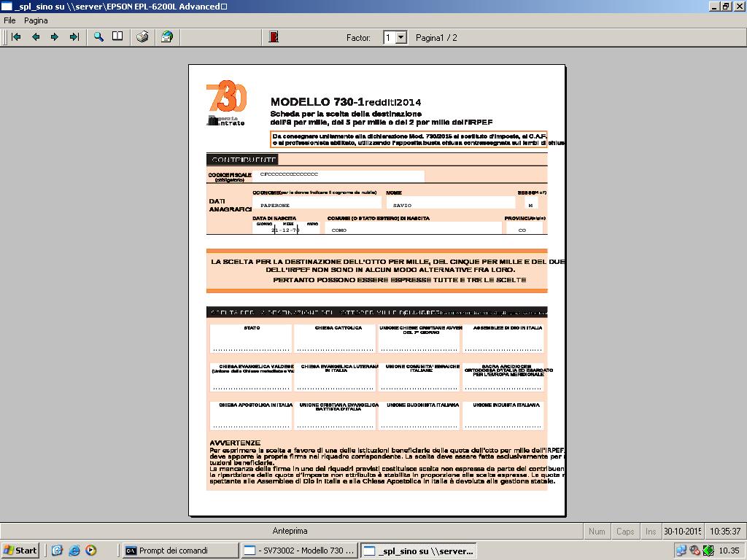Click the CHIESA CATTOLICA choice box
Image resolution: width=747 pixels, height=560 pixels.
(336, 338)
